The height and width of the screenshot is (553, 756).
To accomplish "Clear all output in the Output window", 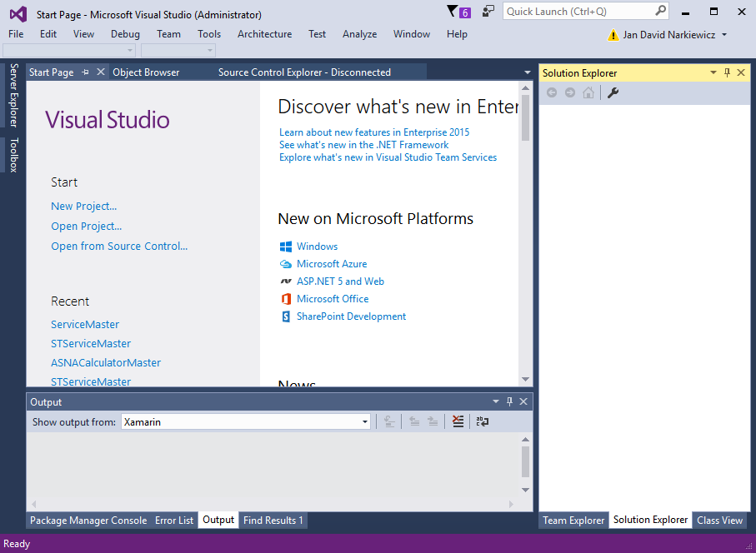I will click(458, 421).
